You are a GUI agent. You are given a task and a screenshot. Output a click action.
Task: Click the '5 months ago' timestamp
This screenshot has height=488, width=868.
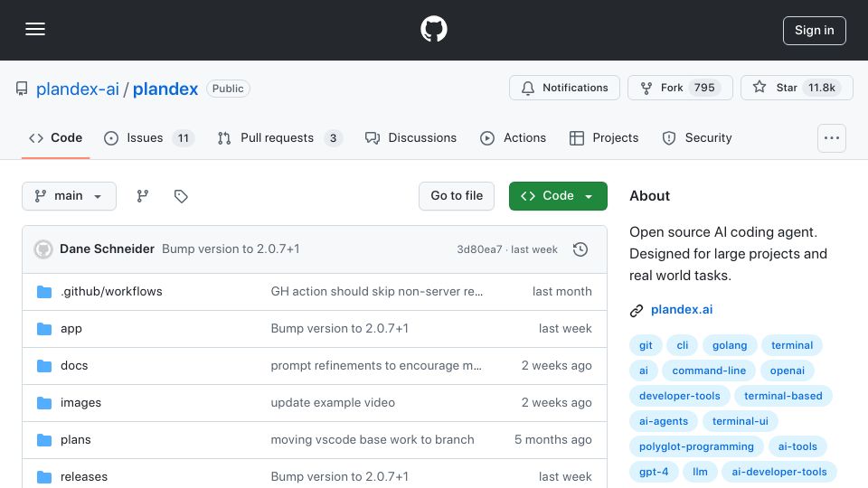[x=553, y=440]
